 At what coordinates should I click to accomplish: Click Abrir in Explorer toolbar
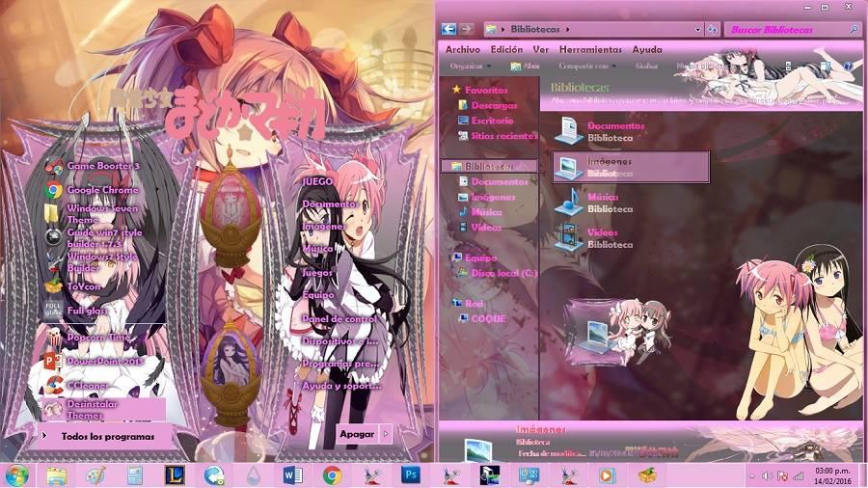525,66
